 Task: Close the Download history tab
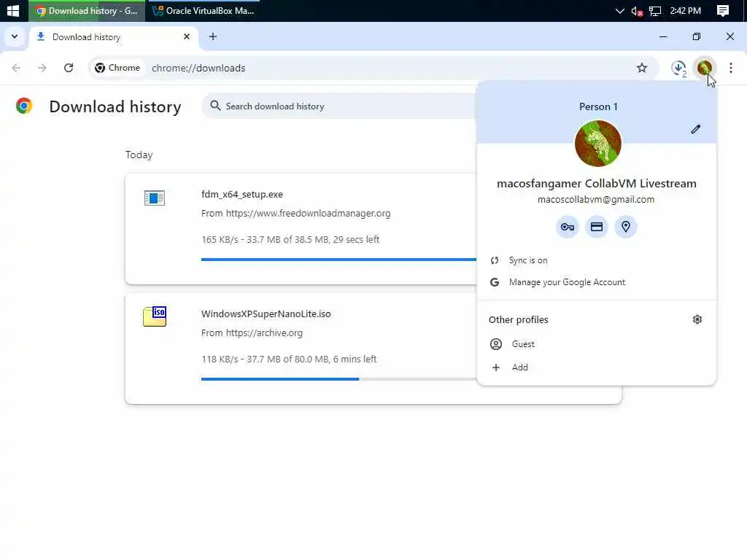tap(187, 36)
